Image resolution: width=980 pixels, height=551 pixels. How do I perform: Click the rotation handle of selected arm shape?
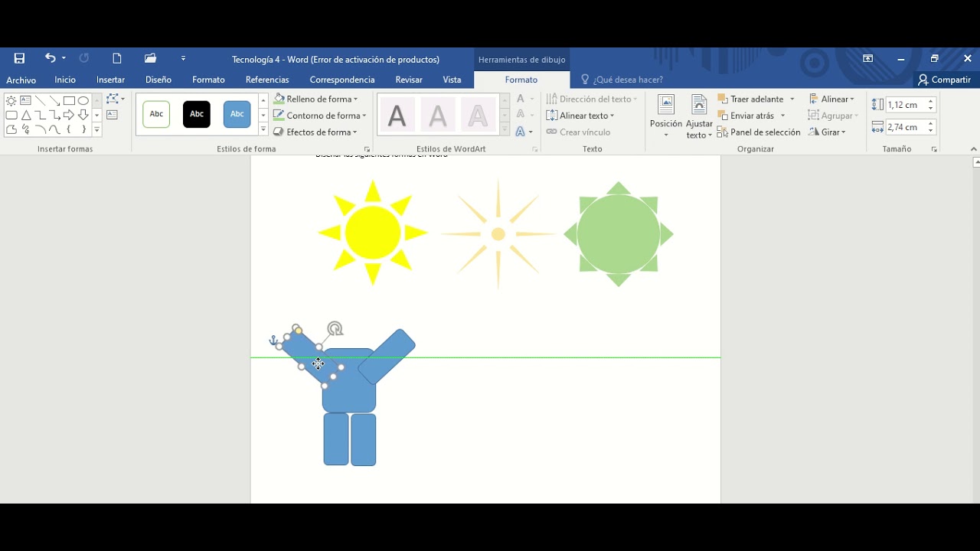335,329
